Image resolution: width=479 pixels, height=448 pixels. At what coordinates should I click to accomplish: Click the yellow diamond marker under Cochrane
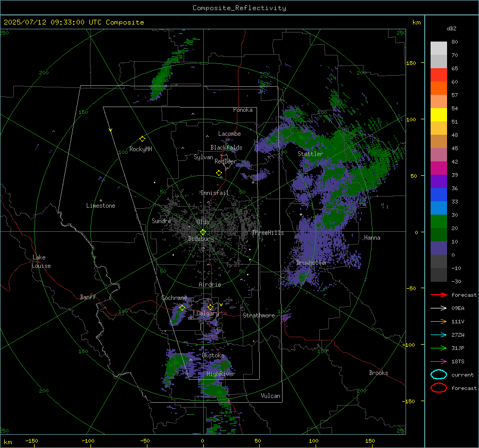(183, 308)
